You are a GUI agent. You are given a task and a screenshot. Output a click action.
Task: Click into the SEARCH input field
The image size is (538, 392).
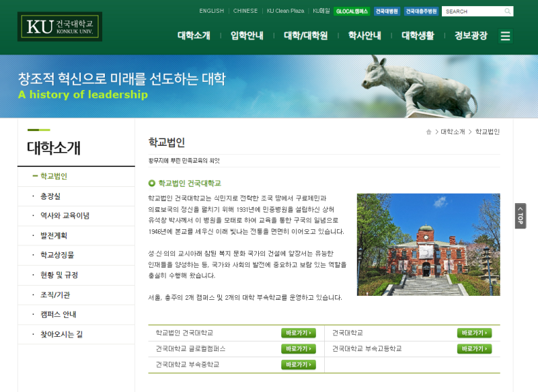471,11
